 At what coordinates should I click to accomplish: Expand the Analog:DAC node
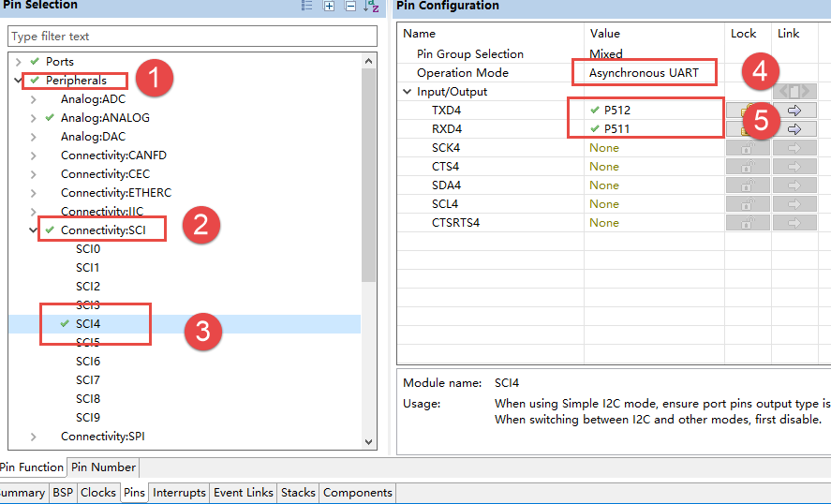tap(34, 137)
